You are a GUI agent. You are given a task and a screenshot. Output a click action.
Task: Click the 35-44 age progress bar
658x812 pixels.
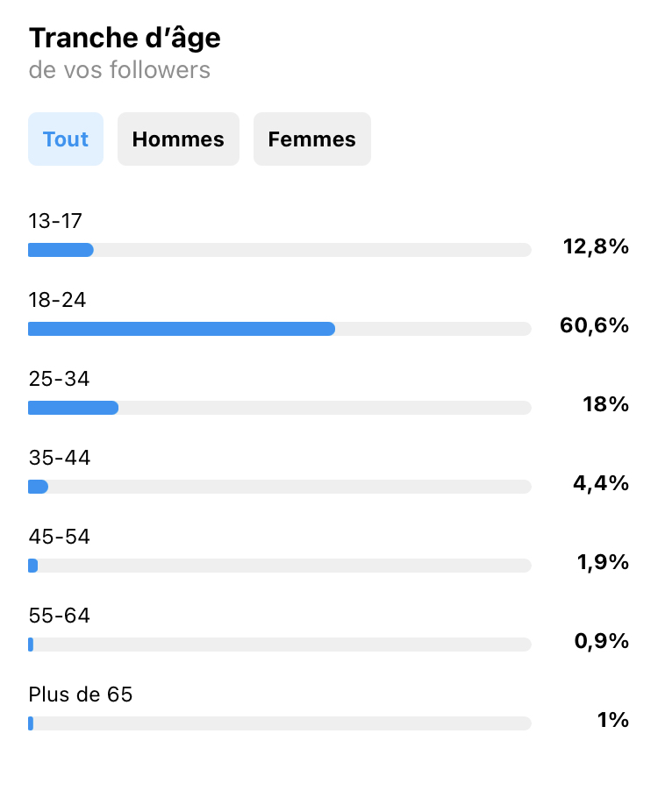coord(280,487)
